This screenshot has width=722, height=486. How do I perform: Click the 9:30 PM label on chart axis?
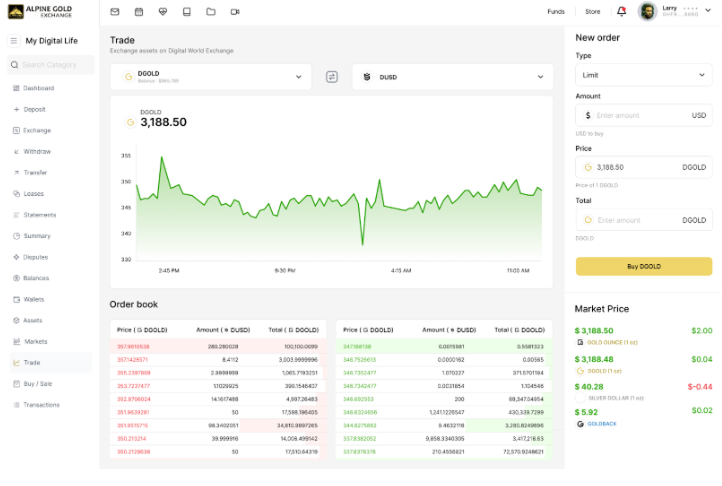285,270
